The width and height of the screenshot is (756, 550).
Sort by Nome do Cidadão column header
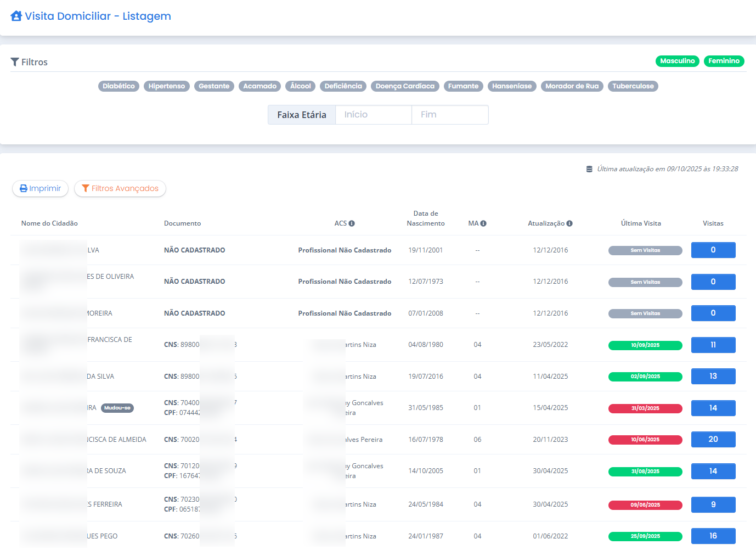tap(49, 223)
